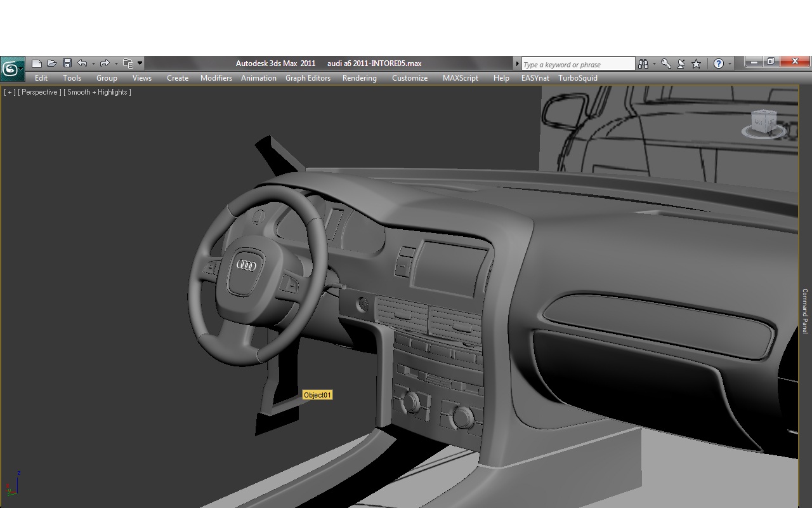This screenshot has width=812, height=508.
Task: Open the Graph Editors menu
Action: (x=308, y=78)
